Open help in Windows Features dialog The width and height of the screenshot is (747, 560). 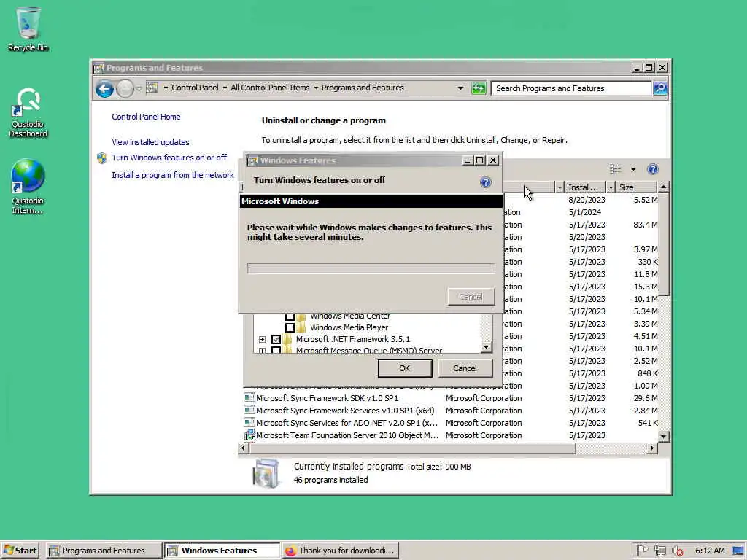485,182
